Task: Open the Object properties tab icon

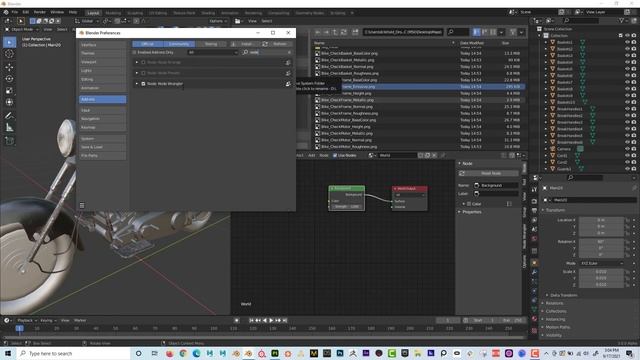Action: pyautogui.click(x=534, y=263)
